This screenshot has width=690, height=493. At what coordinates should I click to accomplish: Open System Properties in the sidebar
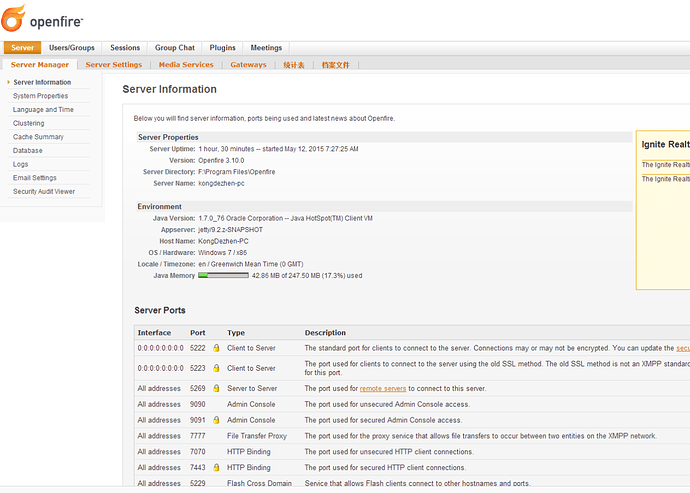pyautogui.click(x=40, y=96)
